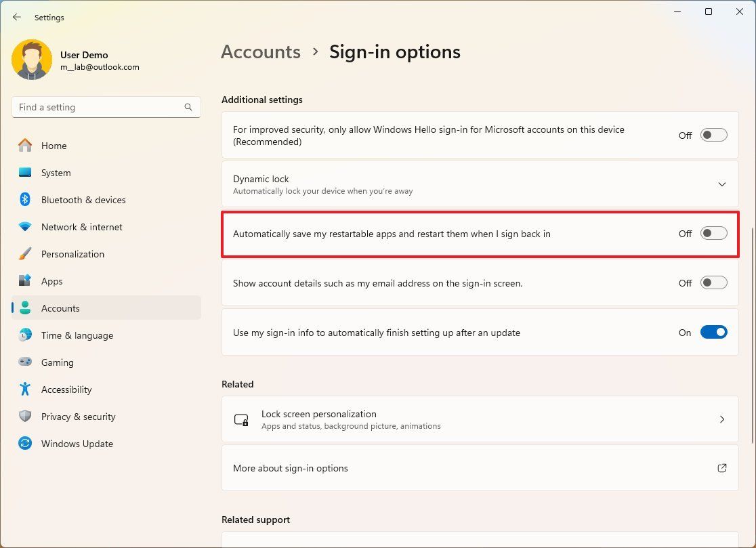The height and width of the screenshot is (548, 756).
Task: Open Windows Update from the sidebar
Action: 77,444
